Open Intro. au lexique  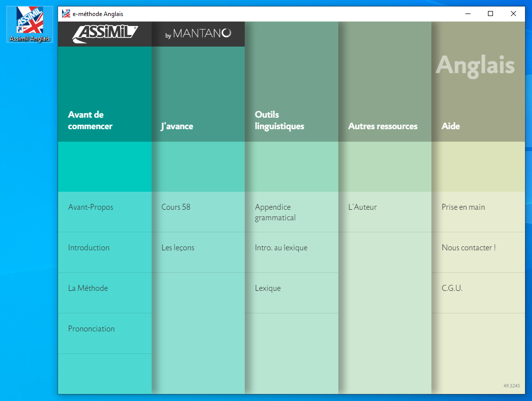tap(281, 248)
